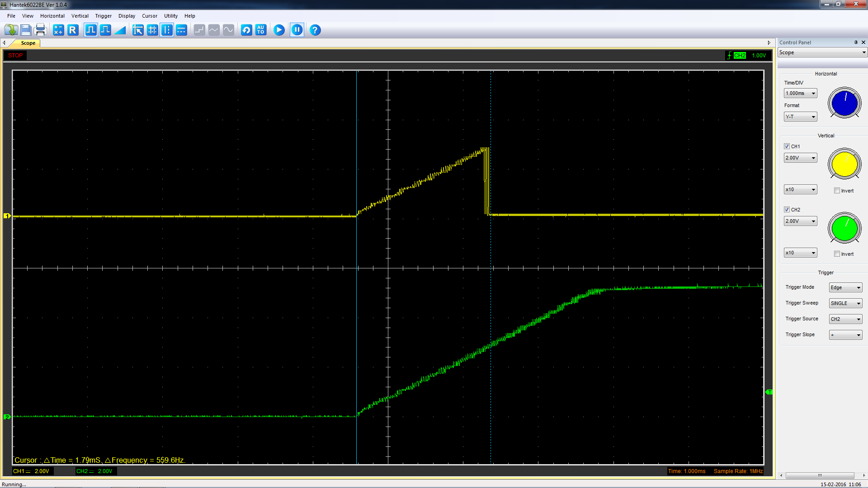Check Invert for CH2
Image resolution: width=868 pixels, height=488 pixels.
(837, 253)
